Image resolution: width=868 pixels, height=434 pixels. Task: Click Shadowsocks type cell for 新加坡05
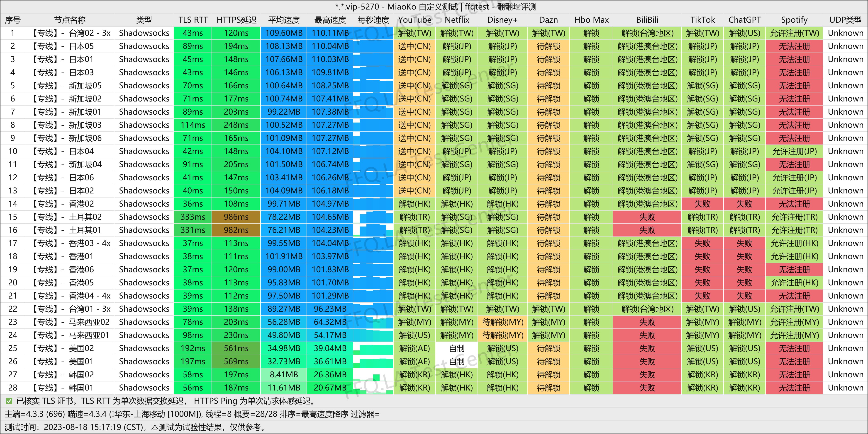[x=144, y=86]
